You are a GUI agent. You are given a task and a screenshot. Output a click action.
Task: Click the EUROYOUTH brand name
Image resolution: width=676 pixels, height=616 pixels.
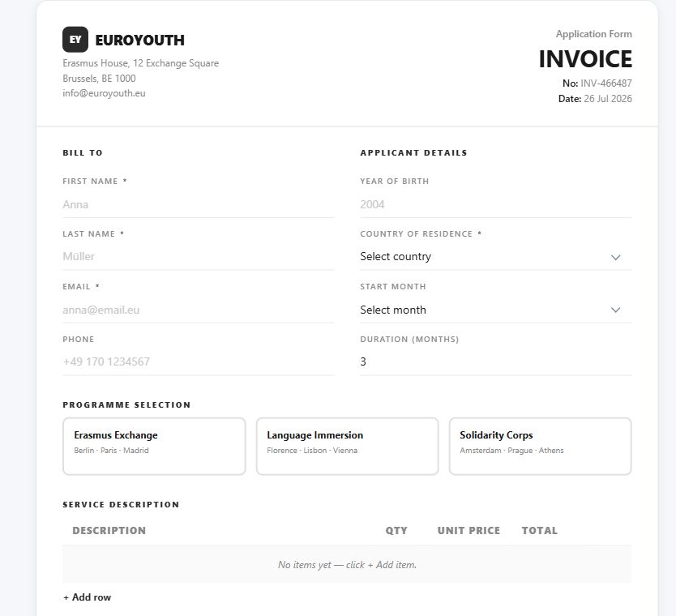[139, 40]
